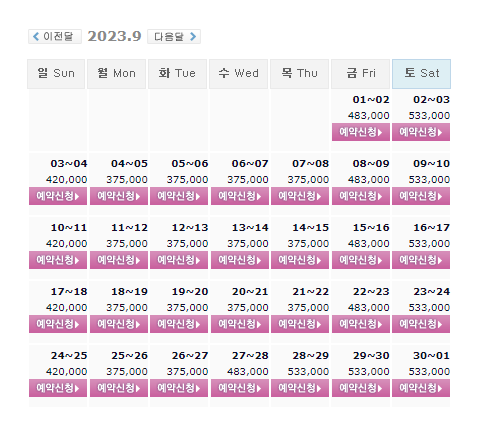Image resolution: width=482 pixels, height=423 pixels.
Task: Reserve the 08~09 date
Action: pos(361,196)
